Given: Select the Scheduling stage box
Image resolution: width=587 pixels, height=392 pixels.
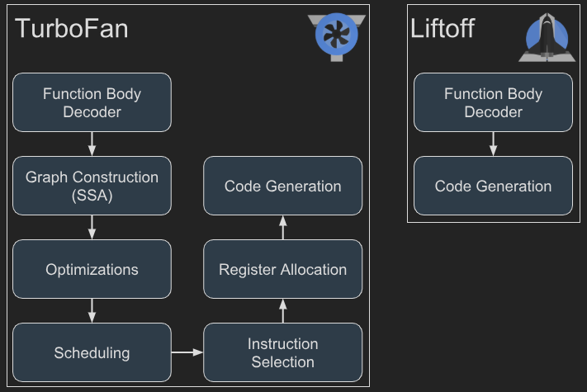Looking at the screenshot, I should coord(92,352).
